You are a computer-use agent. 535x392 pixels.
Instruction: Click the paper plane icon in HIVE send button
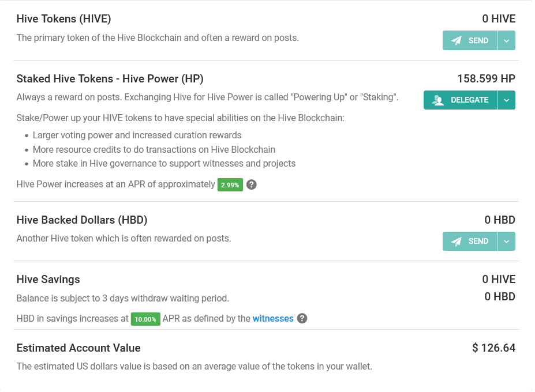pos(457,40)
